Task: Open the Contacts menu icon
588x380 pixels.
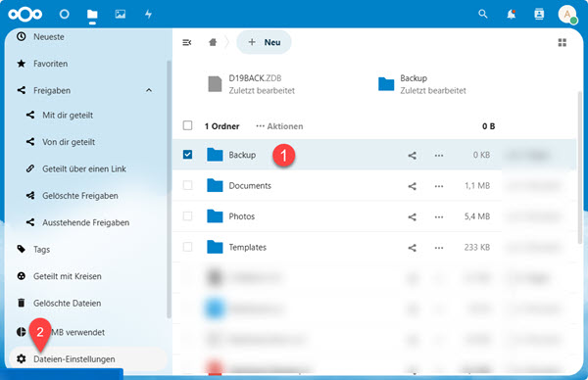Action: (x=539, y=15)
